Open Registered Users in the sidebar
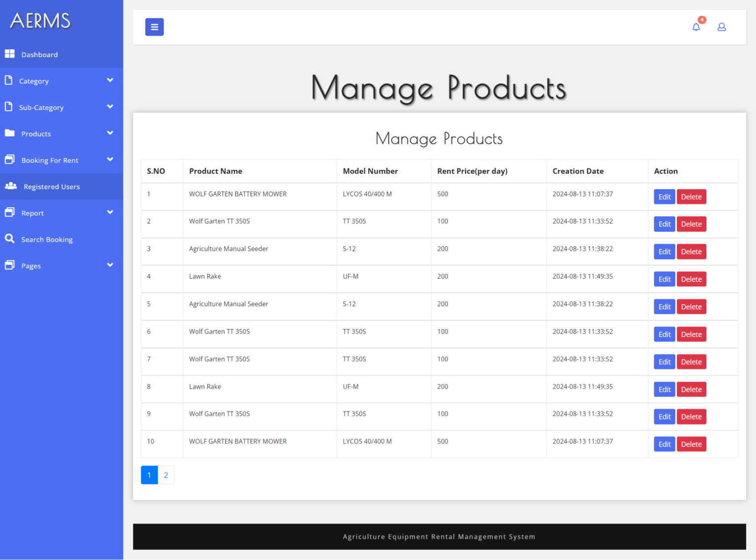This screenshot has width=756, height=560. [62, 187]
